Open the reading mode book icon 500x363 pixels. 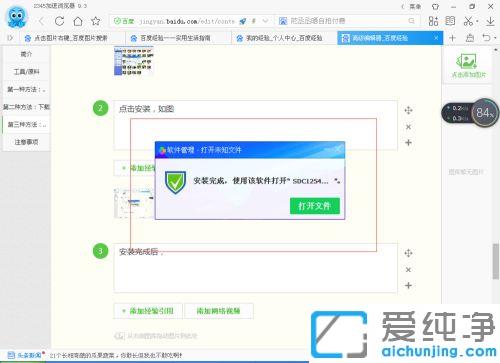tap(450, 21)
